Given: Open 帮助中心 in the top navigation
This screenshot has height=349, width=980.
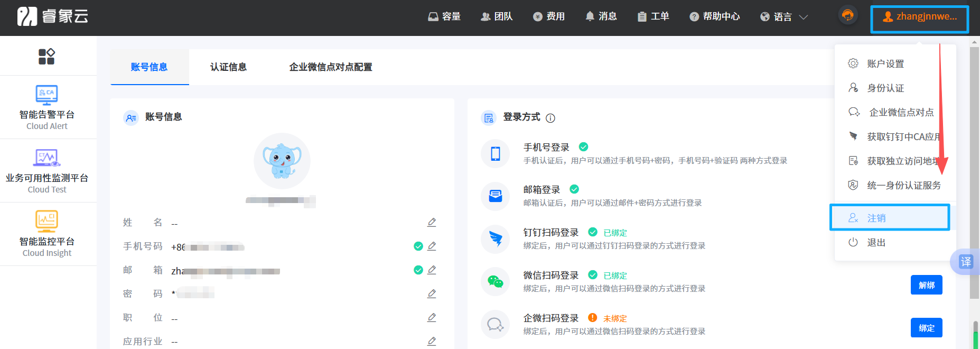Looking at the screenshot, I should pos(715,17).
